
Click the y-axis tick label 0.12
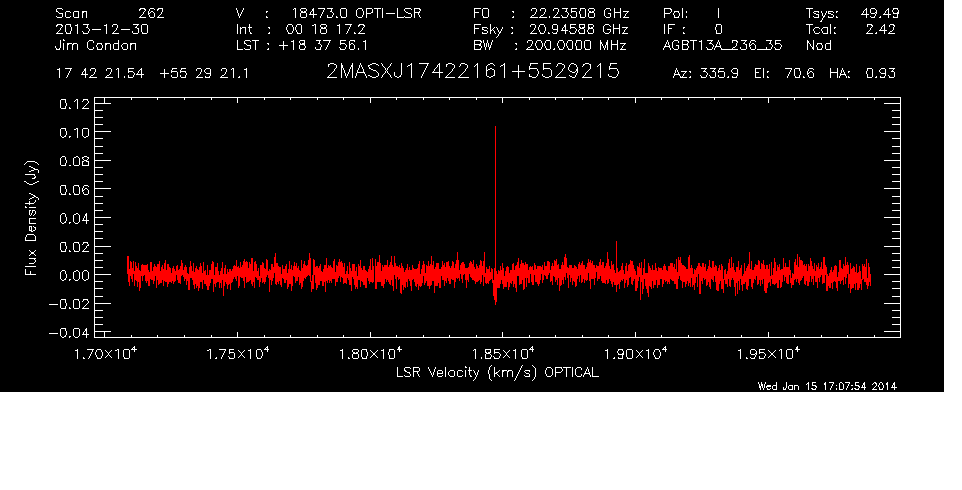[74, 104]
